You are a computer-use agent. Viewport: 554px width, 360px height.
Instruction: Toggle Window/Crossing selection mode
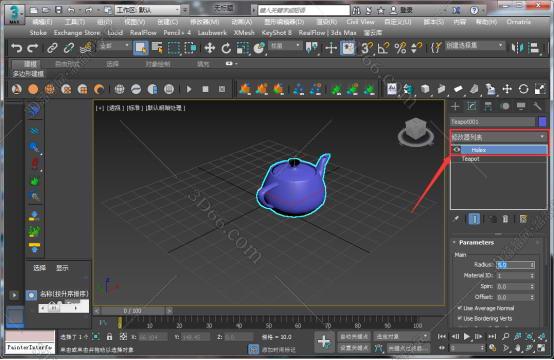pyautogui.click(x=190, y=48)
